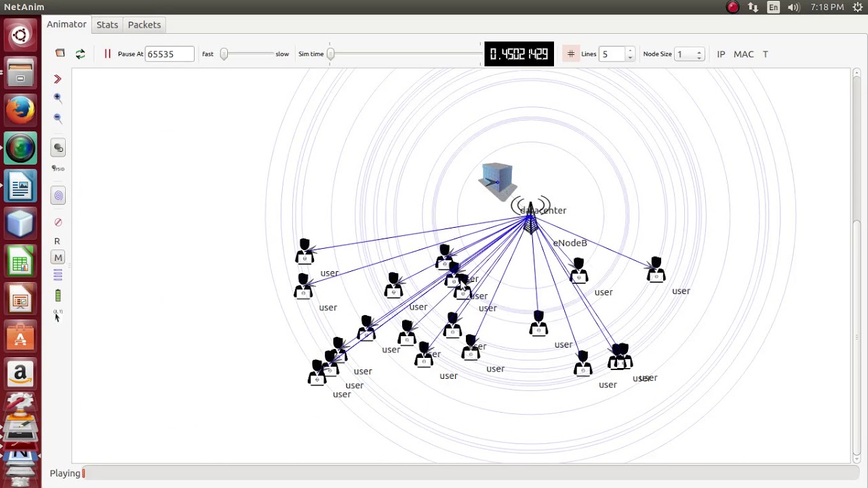Launch Firefox from the dock
This screenshot has height=488, width=868.
tap(20, 110)
